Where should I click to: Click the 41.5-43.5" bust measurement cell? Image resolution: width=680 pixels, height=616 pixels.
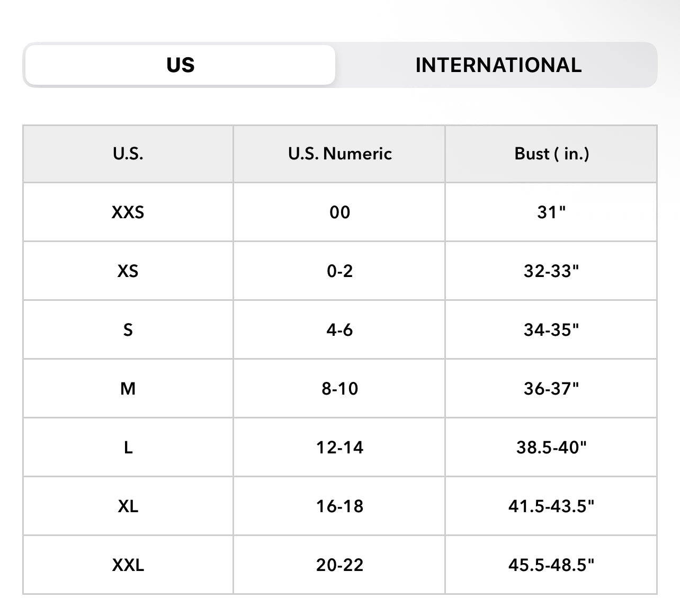551,506
